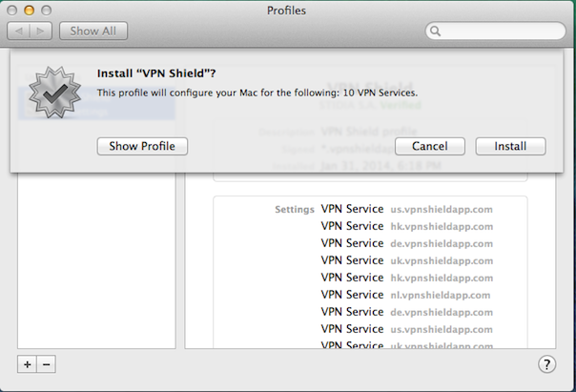Click the Profiles window title
The image size is (576, 392).
pyautogui.click(x=286, y=10)
